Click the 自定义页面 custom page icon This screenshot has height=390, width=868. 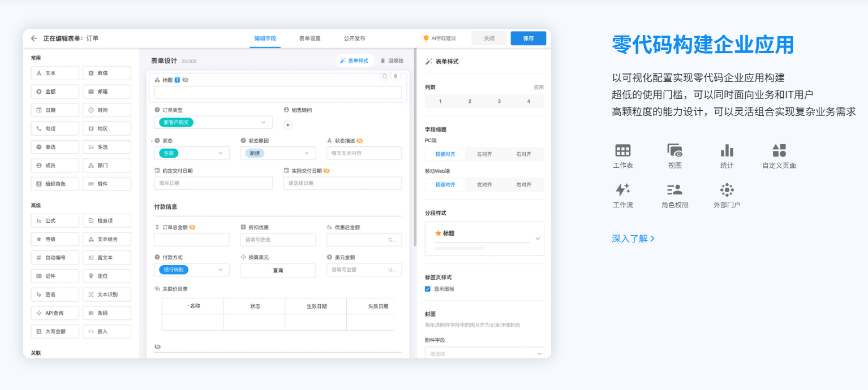pos(779,150)
